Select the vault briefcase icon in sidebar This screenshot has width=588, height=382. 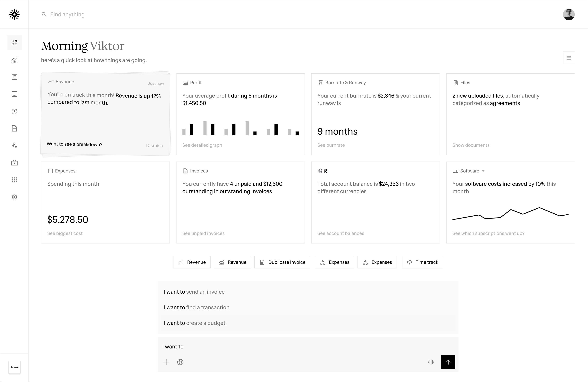(x=14, y=162)
